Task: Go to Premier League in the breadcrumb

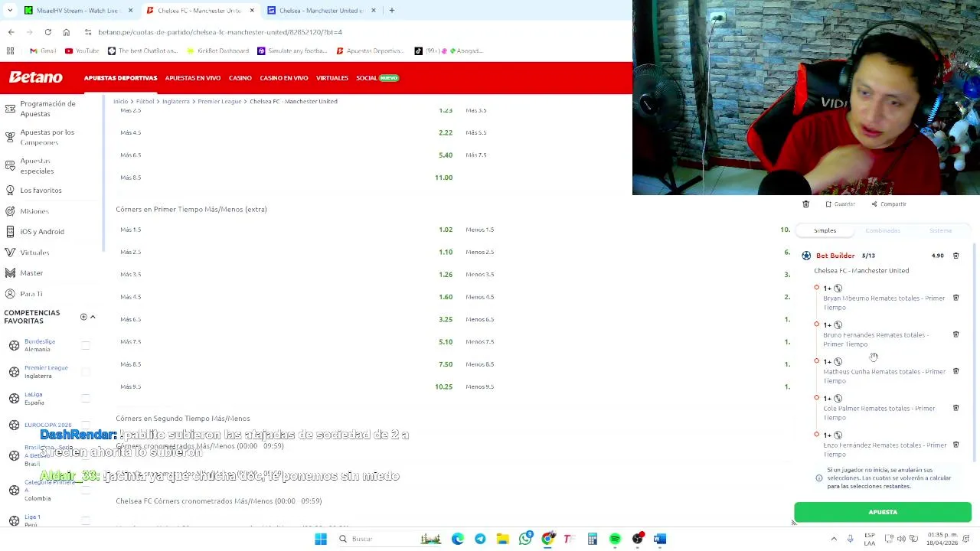Action: (219, 101)
